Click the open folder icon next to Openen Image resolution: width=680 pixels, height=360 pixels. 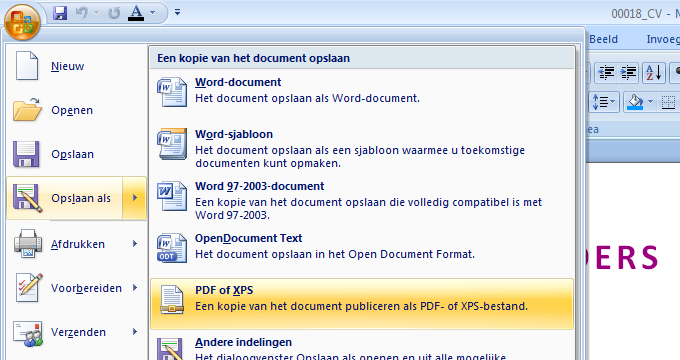[x=27, y=110]
